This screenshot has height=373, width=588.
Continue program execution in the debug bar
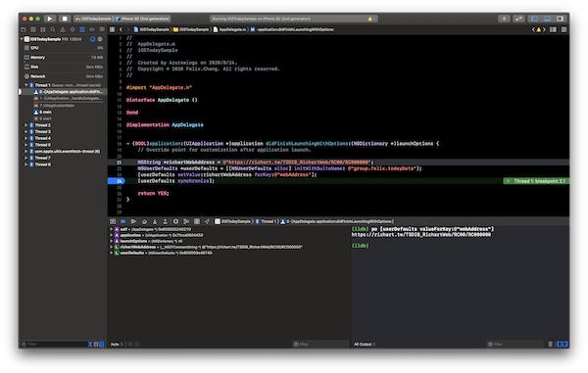pyautogui.click(x=133, y=221)
